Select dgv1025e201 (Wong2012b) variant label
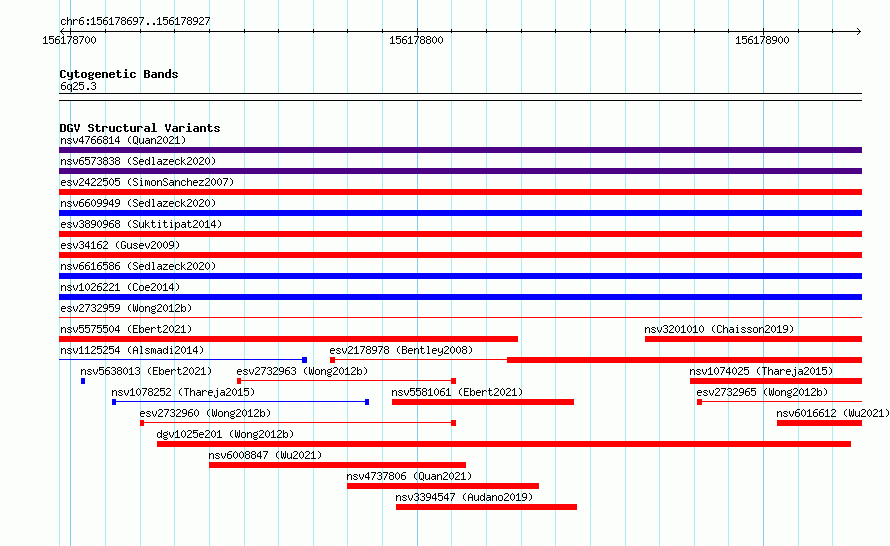This screenshot has height=546, width=890. point(225,434)
